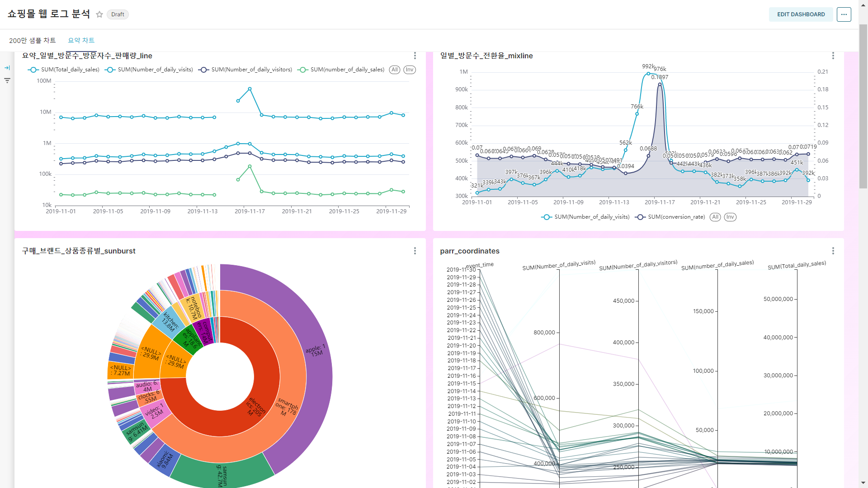The width and height of the screenshot is (868, 488).
Task: Open mixline chart's three-dot options menu
Action: [833, 56]
